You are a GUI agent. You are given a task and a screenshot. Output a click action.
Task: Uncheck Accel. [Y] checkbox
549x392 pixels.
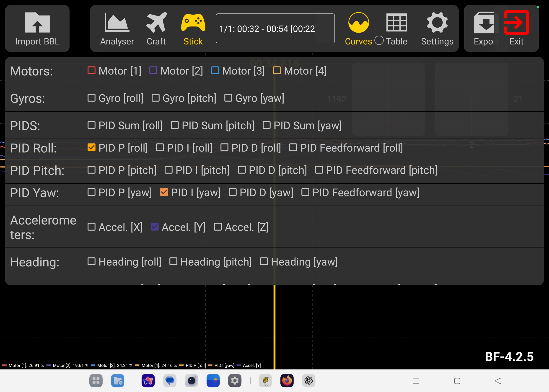point(155,227)
